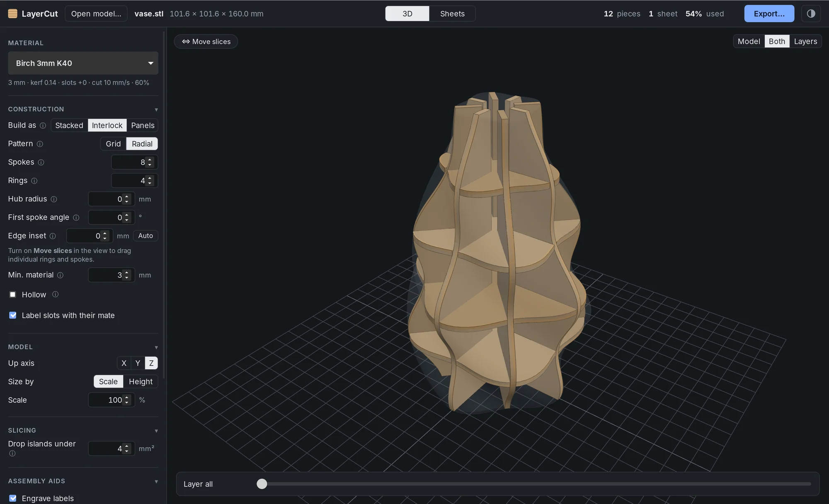This screenshot has width=829, height=504.
Task: Switch to the 3D tab
Action: [407, 14]
